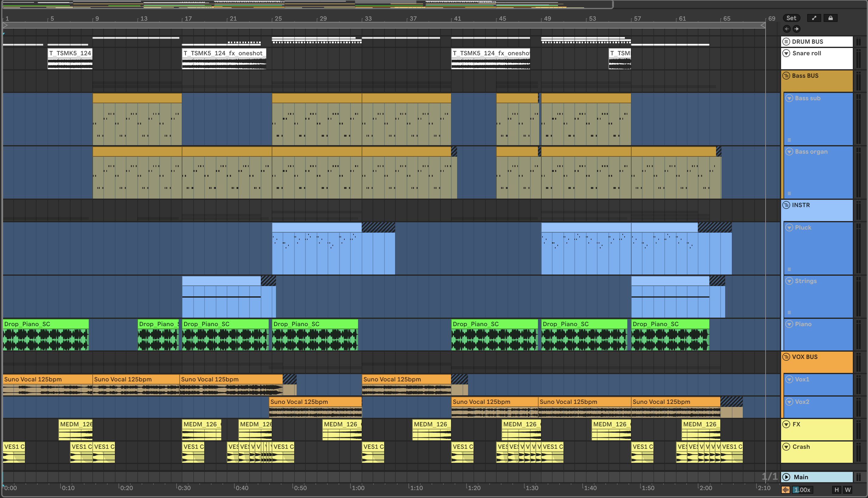Jump to previous locator arrow
This screenshot has width=868, height=498.
coord(787,29)
